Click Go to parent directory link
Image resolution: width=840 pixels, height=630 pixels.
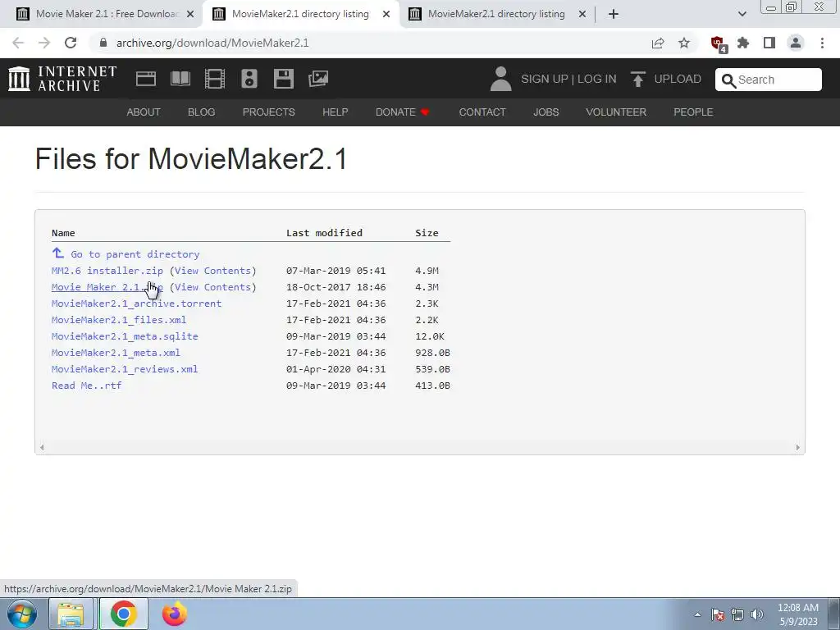[x=135, y=254]
